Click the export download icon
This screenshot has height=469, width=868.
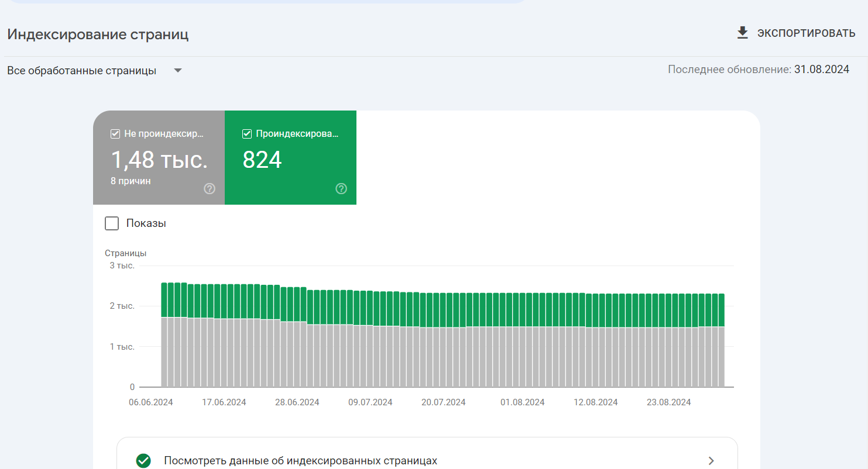(x=743, y=33)
